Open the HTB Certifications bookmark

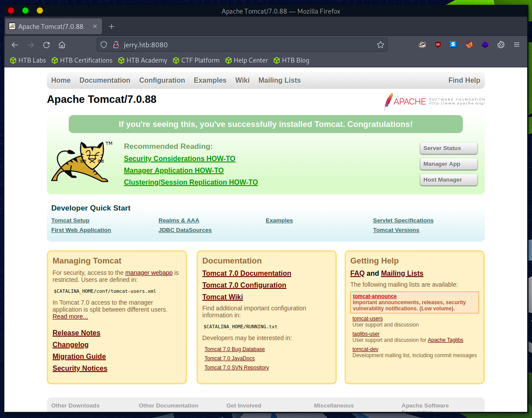[x=82, y=60]
